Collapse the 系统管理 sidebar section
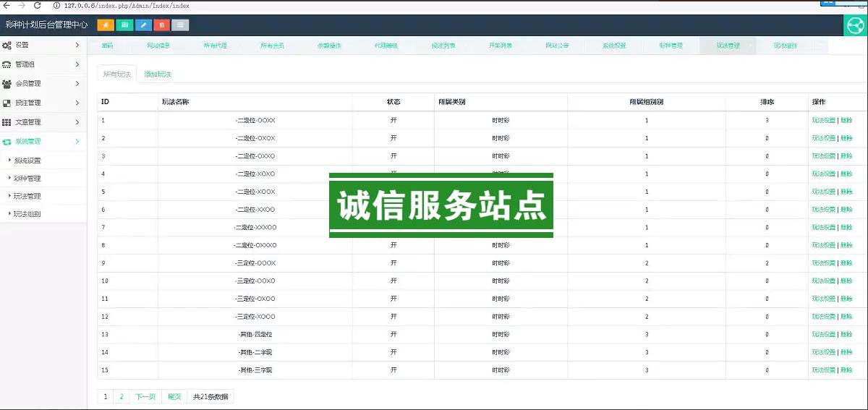This screenshot has height=410, width=868. click(42, 142)
